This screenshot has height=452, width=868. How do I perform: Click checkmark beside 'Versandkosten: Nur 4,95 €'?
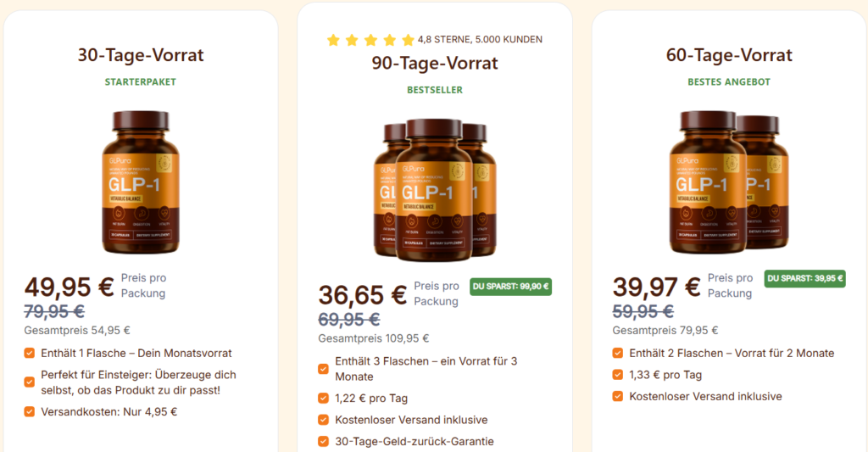point(30,411)
